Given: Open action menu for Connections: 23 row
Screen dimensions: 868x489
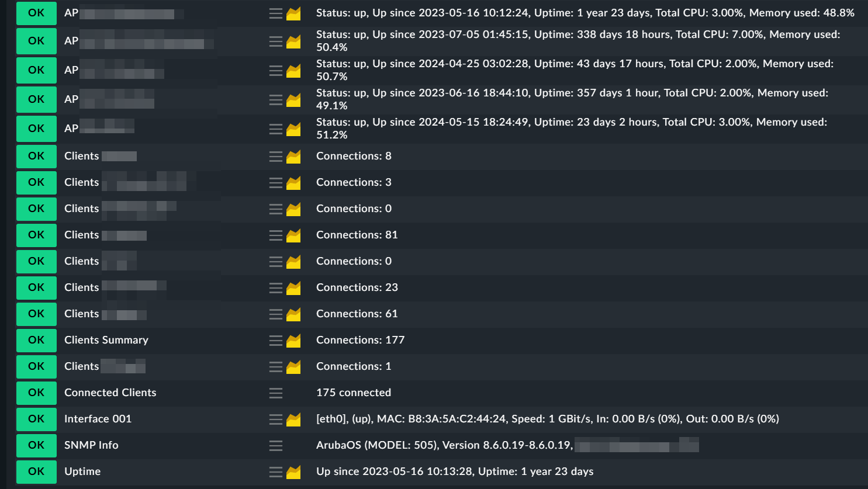Looking at the screenshot, I should (276, 288).
